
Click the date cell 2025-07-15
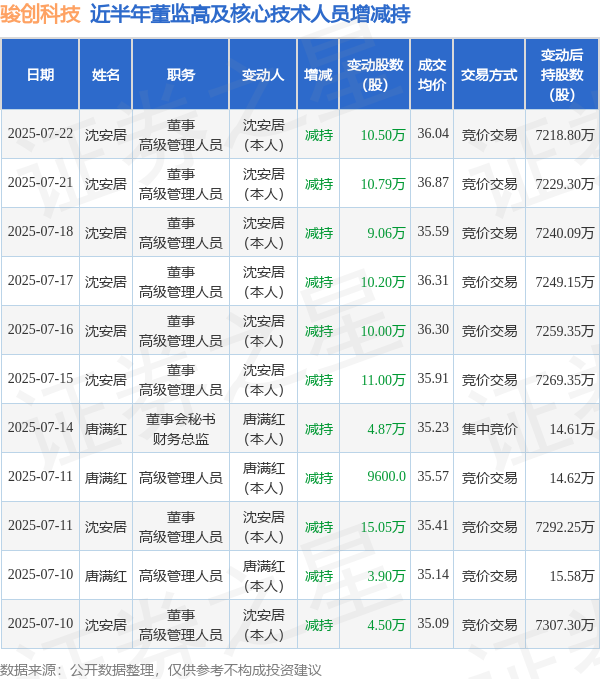(x=40, y=378)
